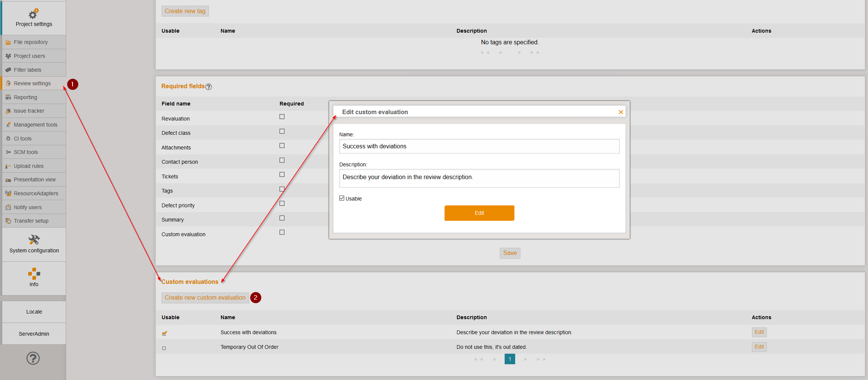The width and height of the screenshot is (868, 380).
Task: Click the Issue tracker icon
Action: point(8,110)
